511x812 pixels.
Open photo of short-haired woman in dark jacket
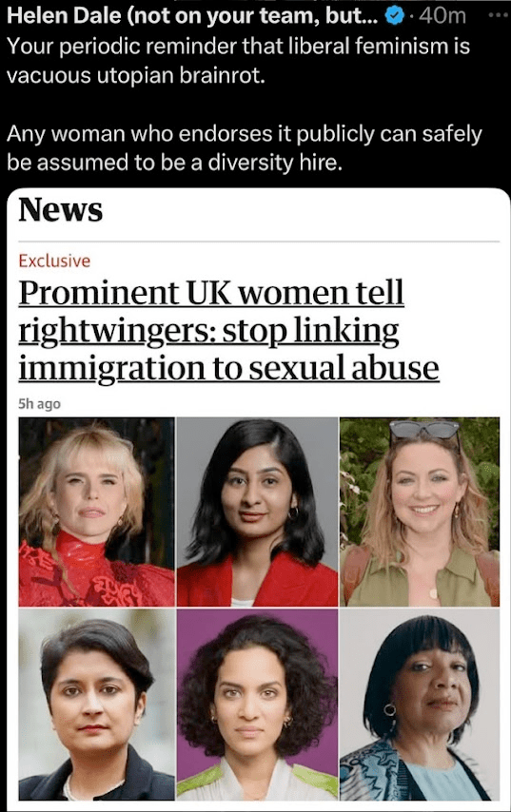pyautogui.click(x=96, y=705)
